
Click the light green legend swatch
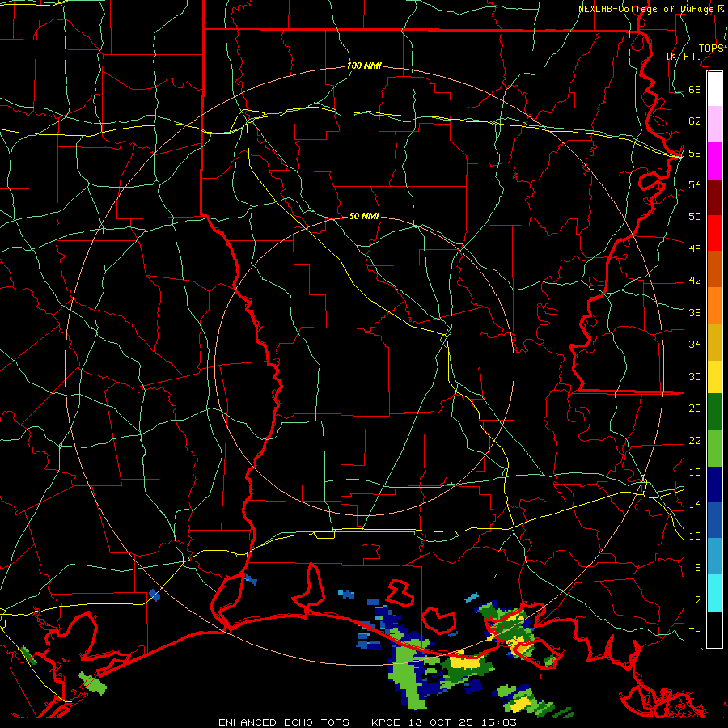[x=714, y=448]
